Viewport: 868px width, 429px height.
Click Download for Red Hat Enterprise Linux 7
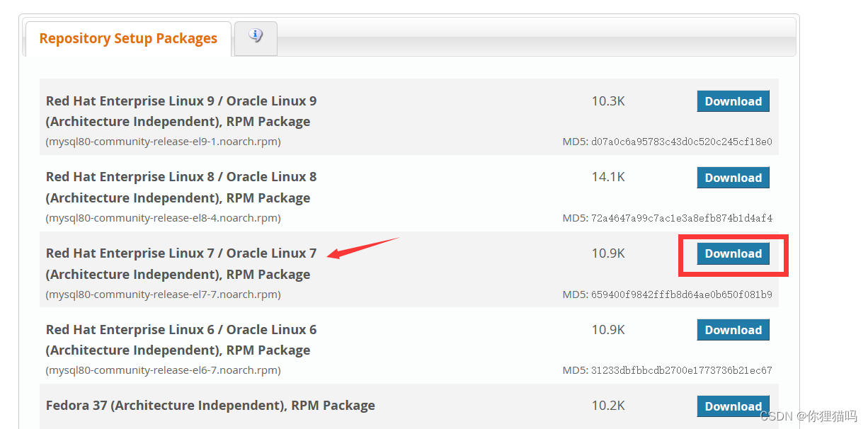click(733, 253)
